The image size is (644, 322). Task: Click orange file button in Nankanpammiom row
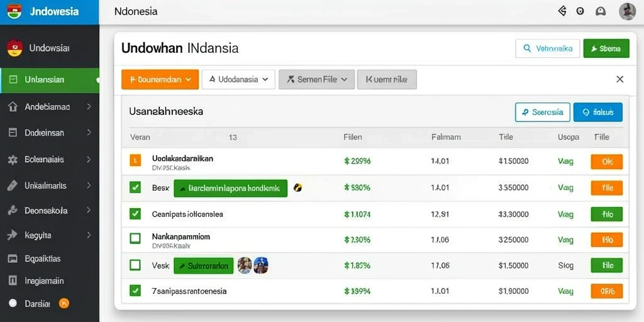[x=607, y=240]
